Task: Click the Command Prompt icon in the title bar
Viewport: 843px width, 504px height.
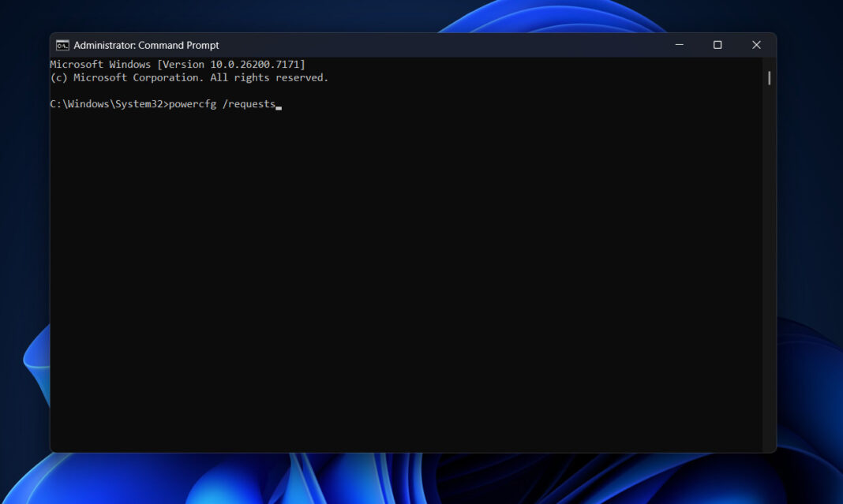Action: (64, 45)
